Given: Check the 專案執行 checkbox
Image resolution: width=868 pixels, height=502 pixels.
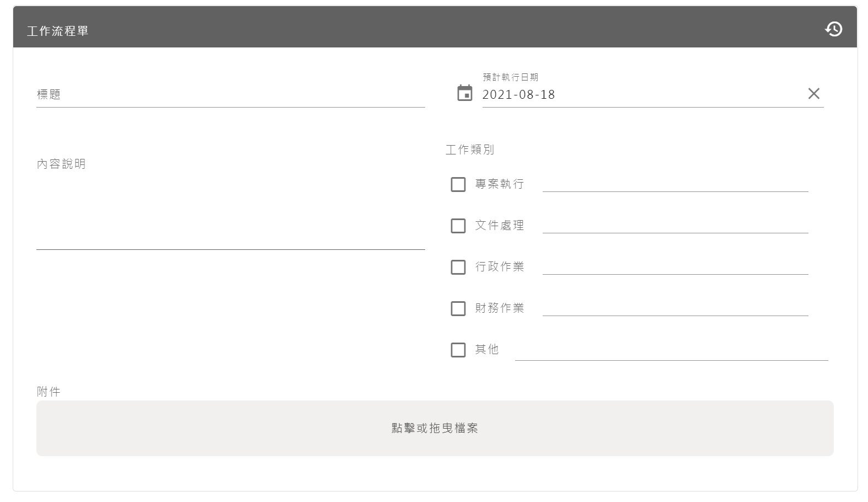Looking at the screenshot, I should point(458,184).
